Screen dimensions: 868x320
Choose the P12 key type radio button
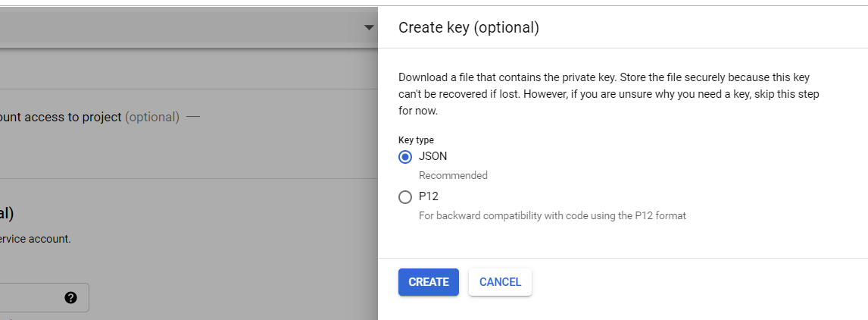click(x=405, y=197)
